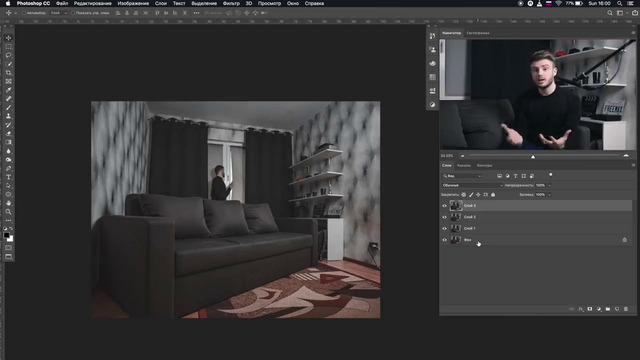Switch to the Гистограмма tab
This screenshot has height=360, width=640.
pos(478,33)
